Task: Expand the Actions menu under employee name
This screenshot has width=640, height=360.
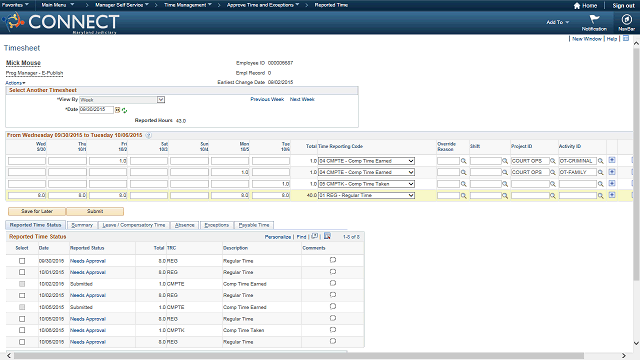Action: click(x=15, y=83)
